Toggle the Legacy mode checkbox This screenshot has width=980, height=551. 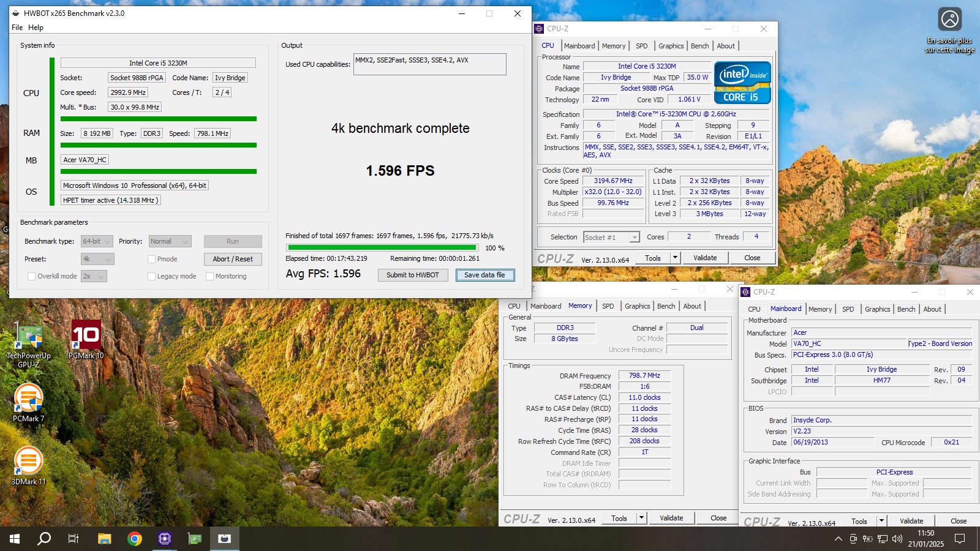point(151,276)
